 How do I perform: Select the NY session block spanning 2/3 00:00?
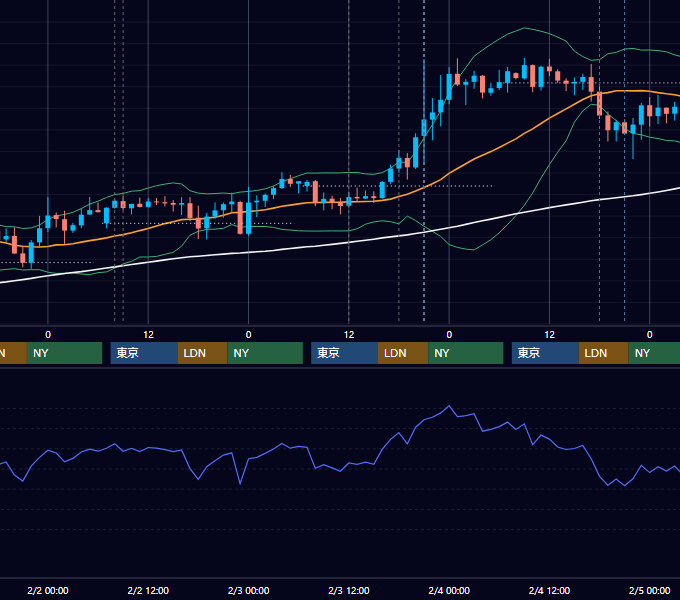pyautogui.click(x=265, y=353)
